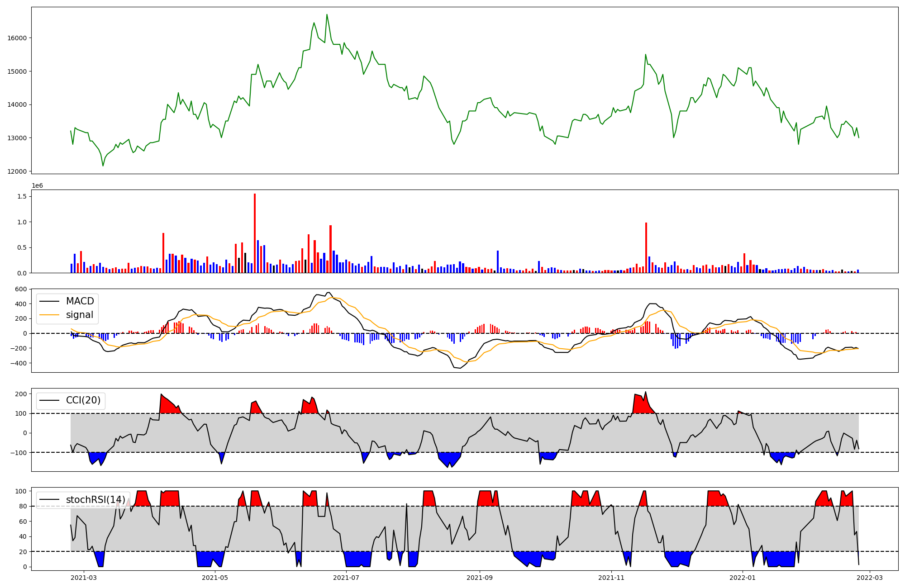Click the 2021-05 x-axis date label
Image resolution: width=905 pixels, height=588 pixels.
[215, 578]
